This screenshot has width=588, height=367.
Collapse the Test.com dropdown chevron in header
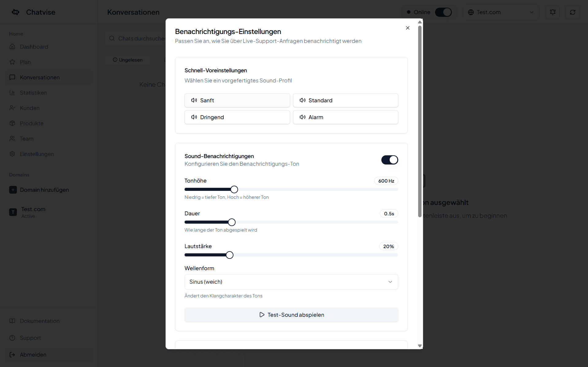532,12
